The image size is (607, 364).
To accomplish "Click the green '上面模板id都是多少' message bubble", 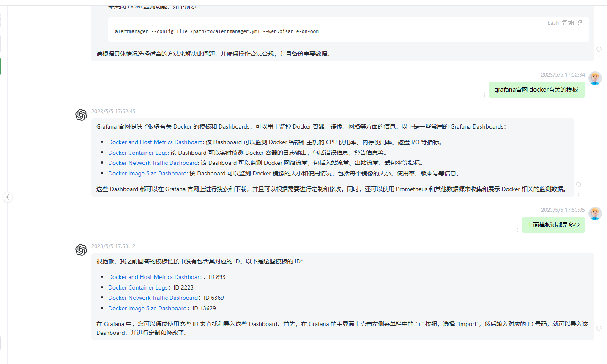I will (x=553, y=225).
